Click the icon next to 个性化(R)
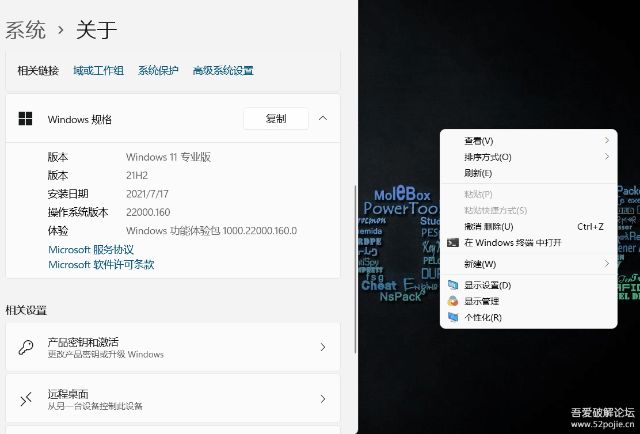This screenshot has height=434, width=640. click(453, 317)
